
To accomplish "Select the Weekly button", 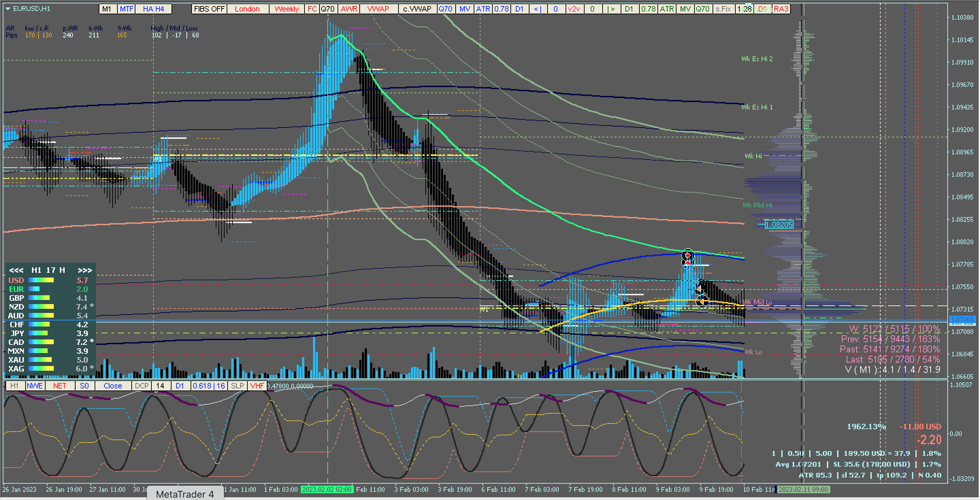I will coord(287,9).
